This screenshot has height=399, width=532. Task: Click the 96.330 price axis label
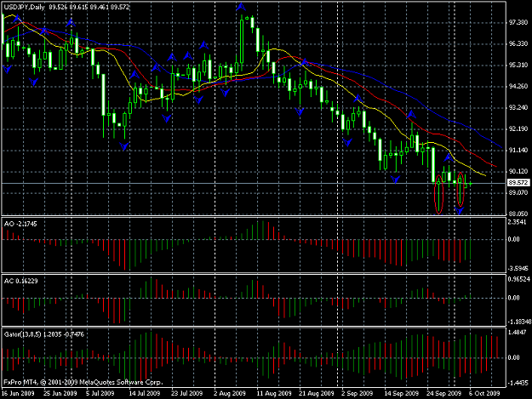[518, 43]
